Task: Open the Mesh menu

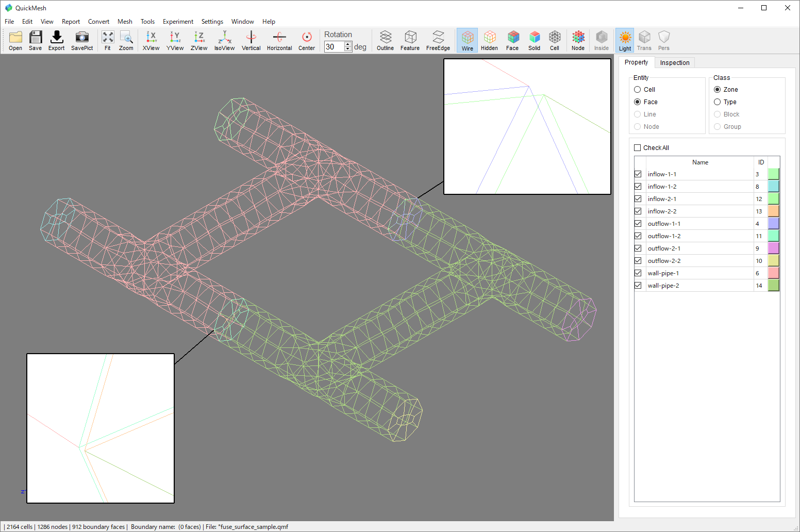Action: point(125,21)
